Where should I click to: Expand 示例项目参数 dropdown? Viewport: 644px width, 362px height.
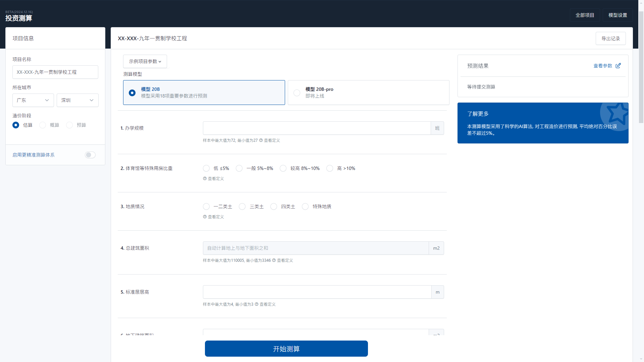coord(145,61)
